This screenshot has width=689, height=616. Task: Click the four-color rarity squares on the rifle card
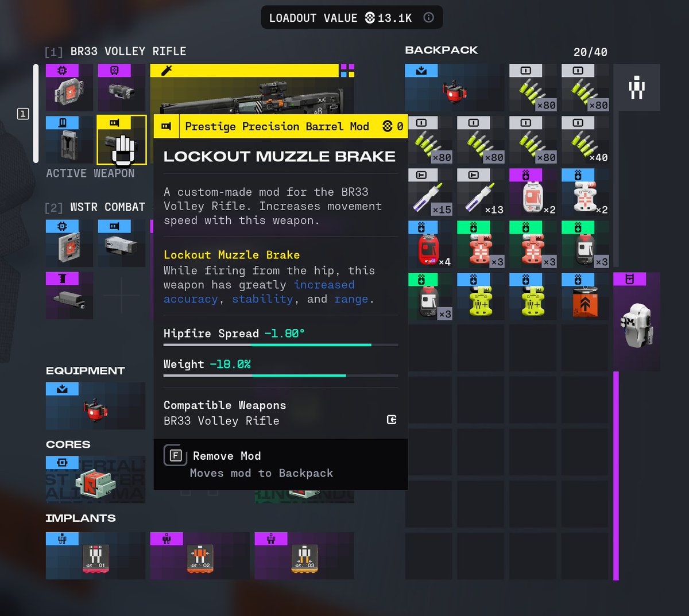[x=347, y=70]
